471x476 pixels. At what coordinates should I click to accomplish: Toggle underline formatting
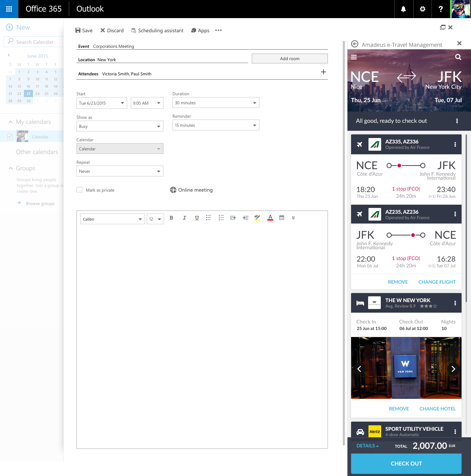click(x=197, y=218)
